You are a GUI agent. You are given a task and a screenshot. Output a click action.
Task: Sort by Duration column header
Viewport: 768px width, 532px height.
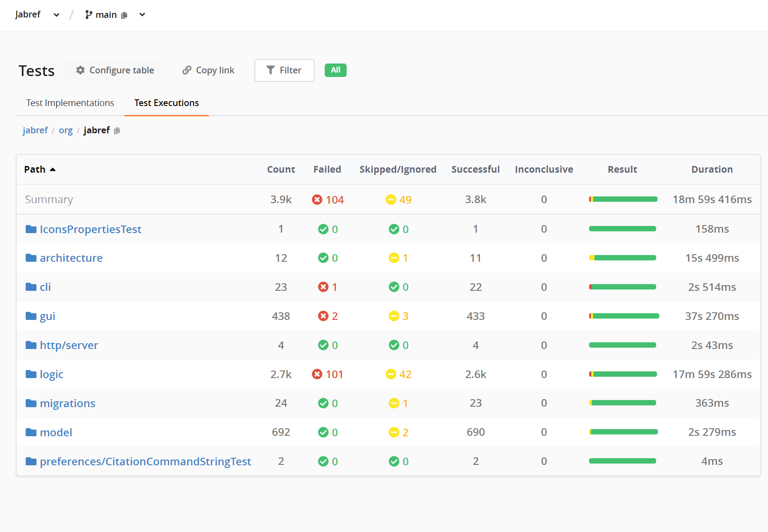[x=712, y=170]
